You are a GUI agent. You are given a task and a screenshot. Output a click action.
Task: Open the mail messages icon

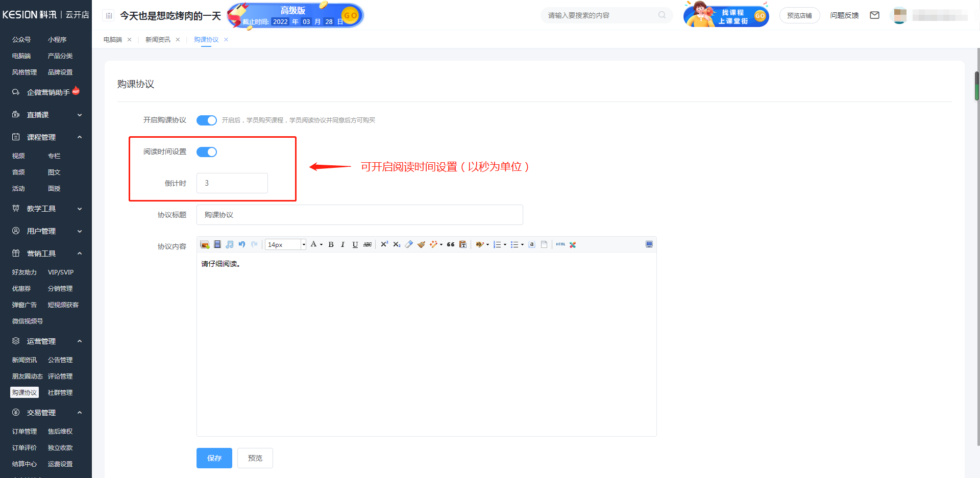[875, 15]
